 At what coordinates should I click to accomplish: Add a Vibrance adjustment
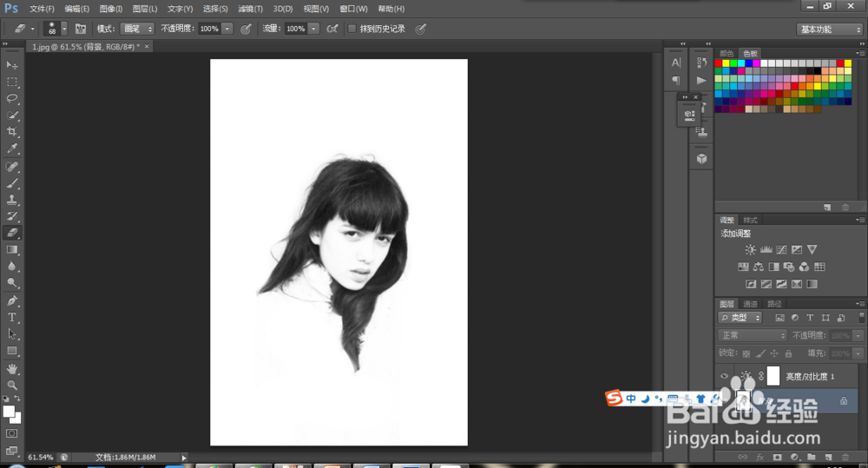(x=812, y=250)
